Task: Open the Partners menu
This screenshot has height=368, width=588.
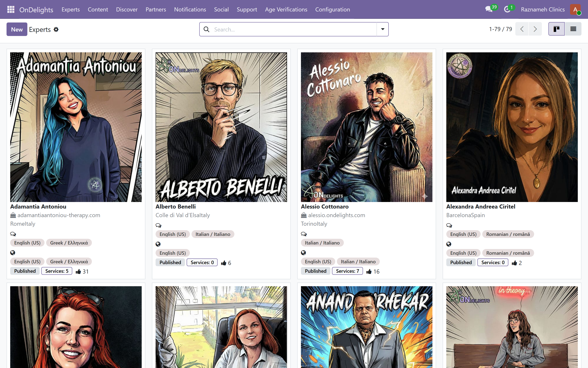Action: point(156,9)
